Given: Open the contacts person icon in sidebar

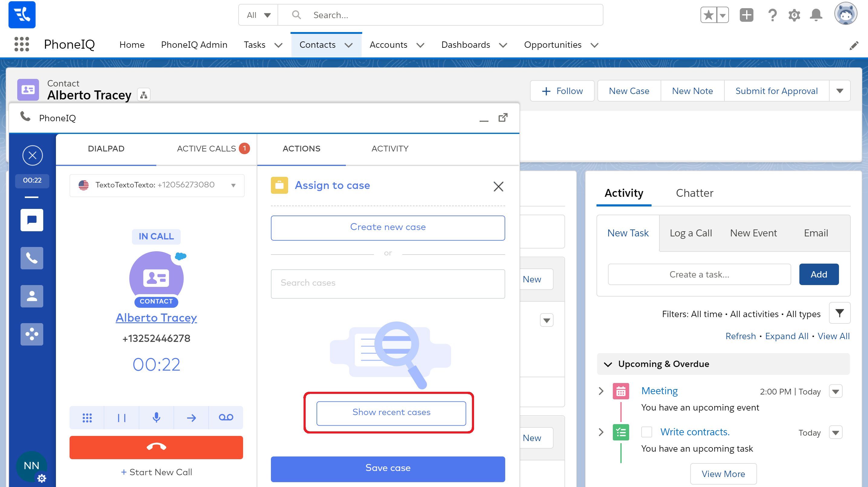Looking at the screenshot, I should 32,296.
